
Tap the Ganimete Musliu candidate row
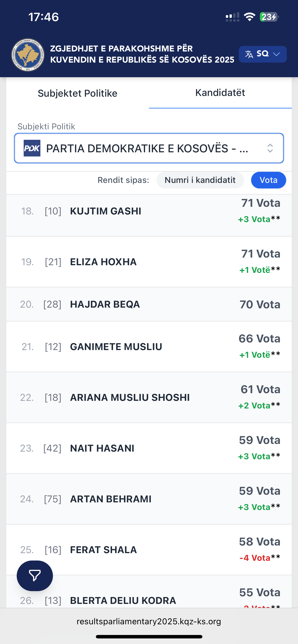coord(149,347)
